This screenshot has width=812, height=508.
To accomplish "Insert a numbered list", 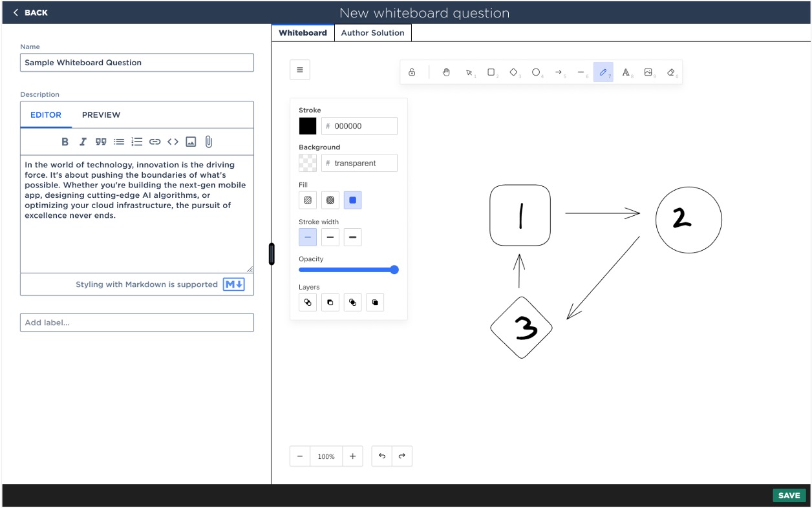I will tap(136, 142).
